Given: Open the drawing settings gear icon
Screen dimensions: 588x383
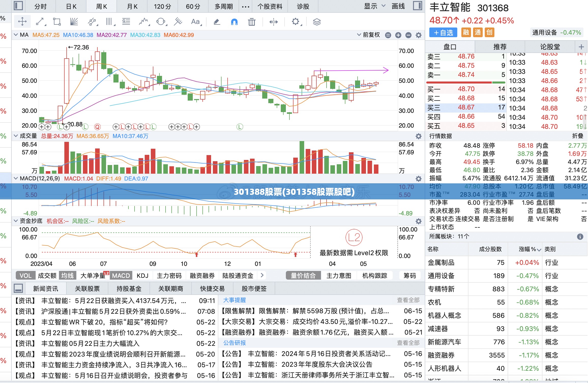Looking at the screenshot, I should click(x=296, y=22).
